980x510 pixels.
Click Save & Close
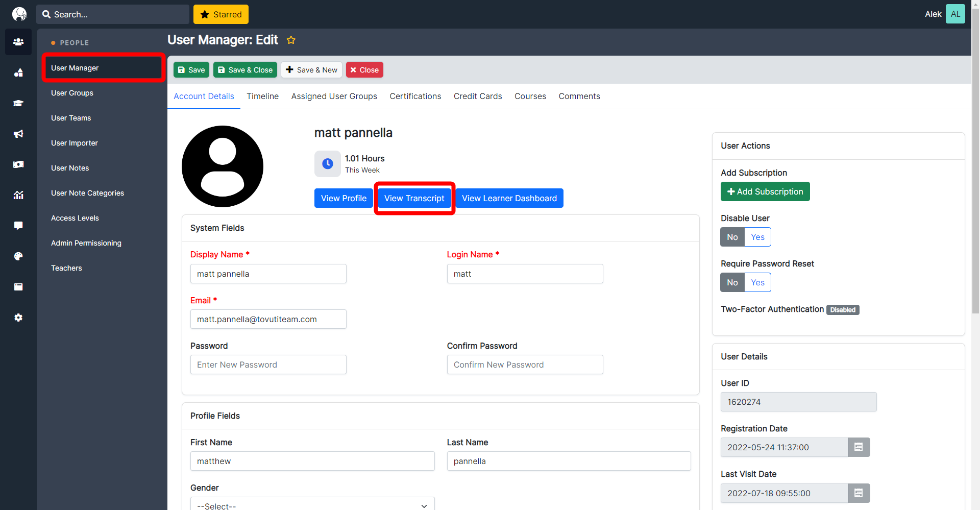point(245,70)
